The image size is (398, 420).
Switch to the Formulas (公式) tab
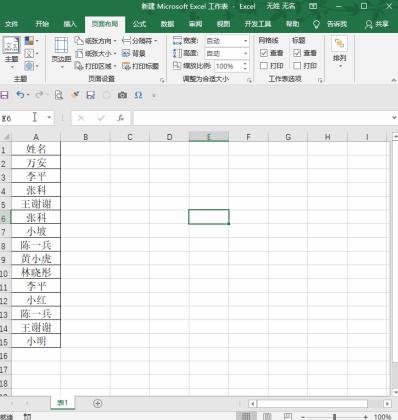pyautogui.click(x=139, y=24)
